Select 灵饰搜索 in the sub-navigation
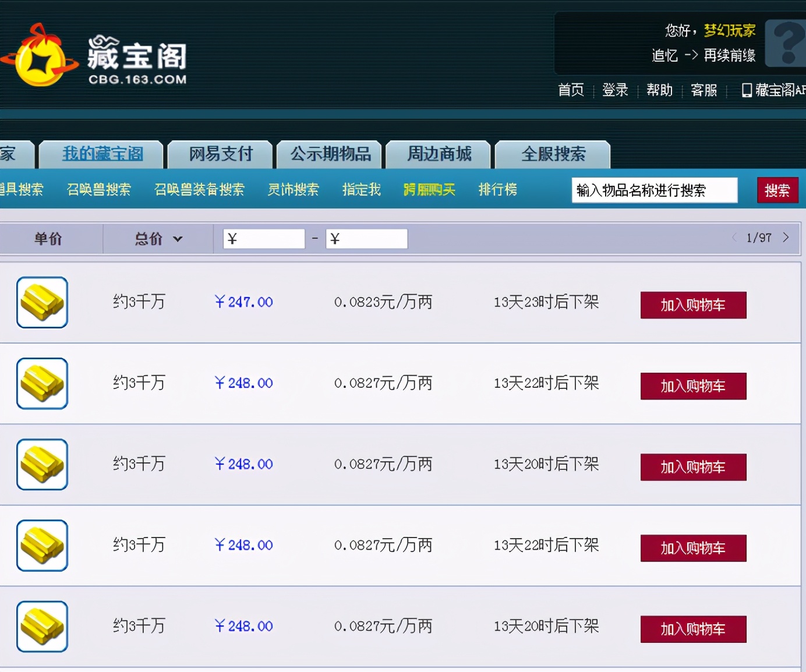Viewport: 806px width, 672px height. click(294, 189)
